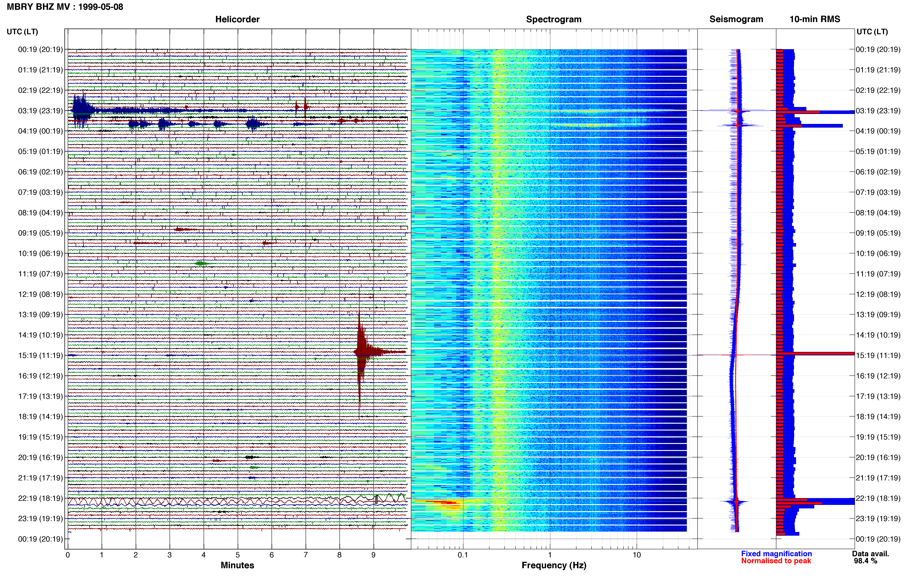Select the "Normalised to peak" legend text

point(776,561)
